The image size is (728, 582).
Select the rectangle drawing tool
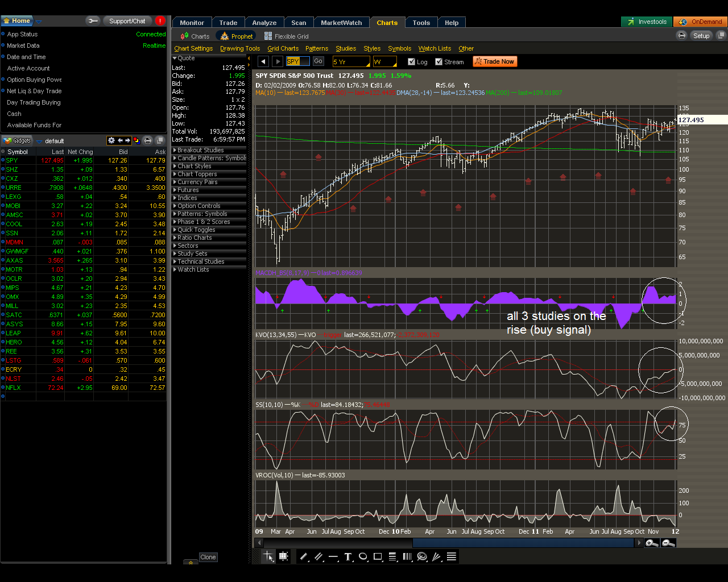(378, 557)
